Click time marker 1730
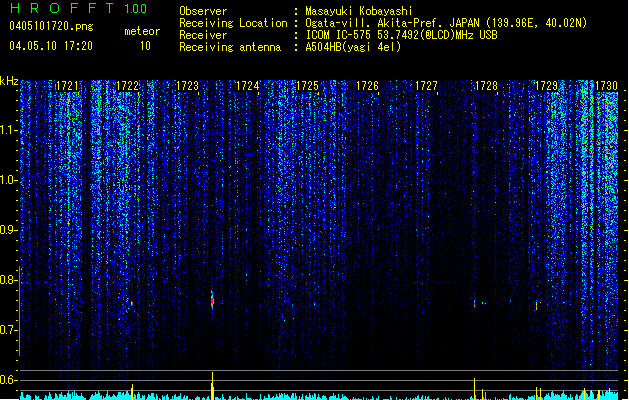The image size is (629, 400). [606, 86]
